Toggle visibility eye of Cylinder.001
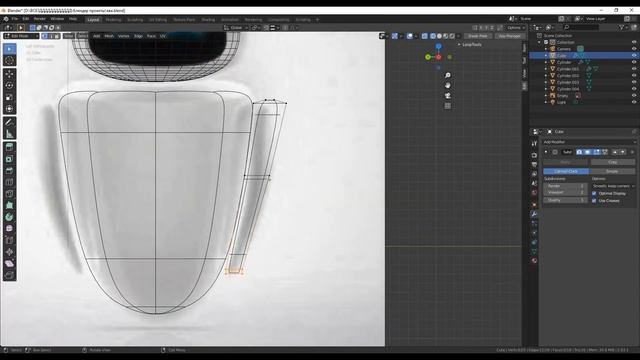The image size is (640, 360). coord(634,69)
